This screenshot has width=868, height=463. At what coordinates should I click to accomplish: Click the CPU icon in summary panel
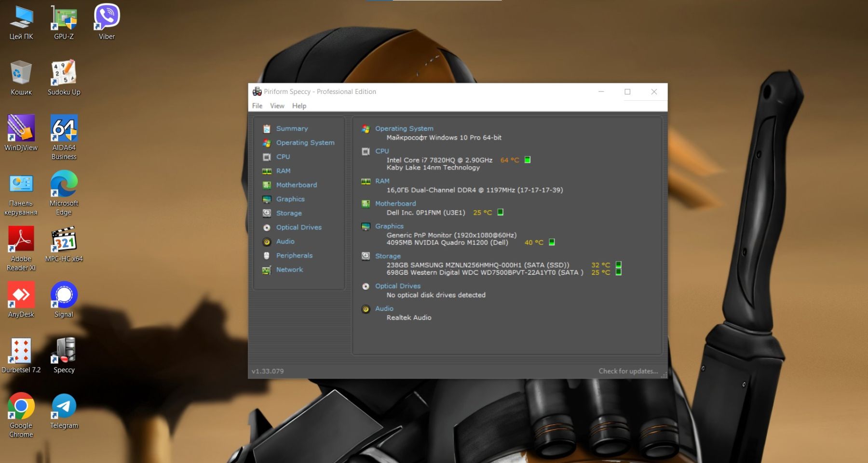click(x=366, y=151)
